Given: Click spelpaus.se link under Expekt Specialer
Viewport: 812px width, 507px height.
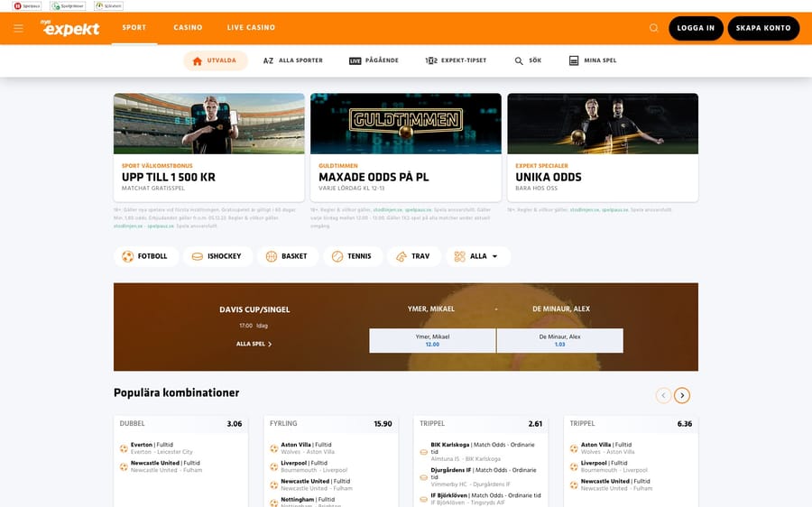Looking at the screenshot, I should coord(614,210).
